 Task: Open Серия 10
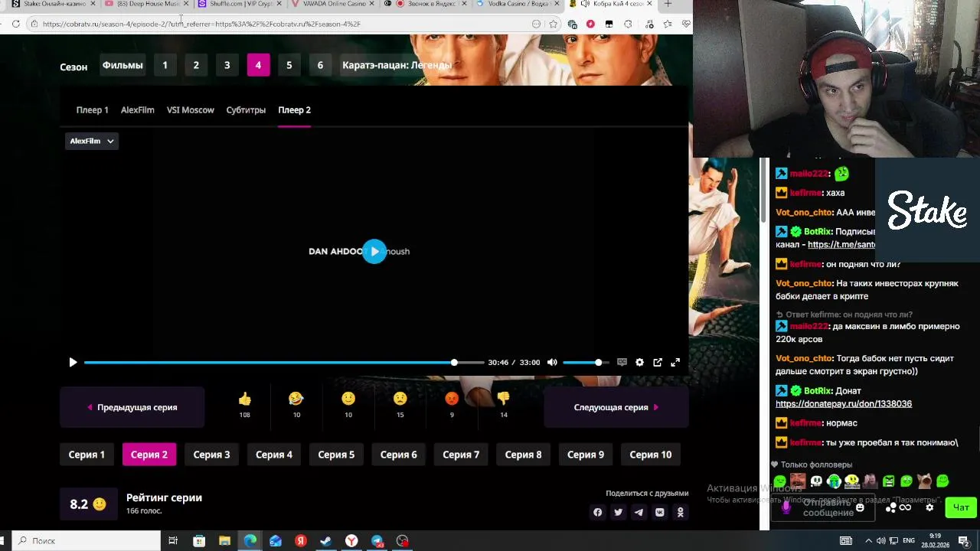pos(651,455)
